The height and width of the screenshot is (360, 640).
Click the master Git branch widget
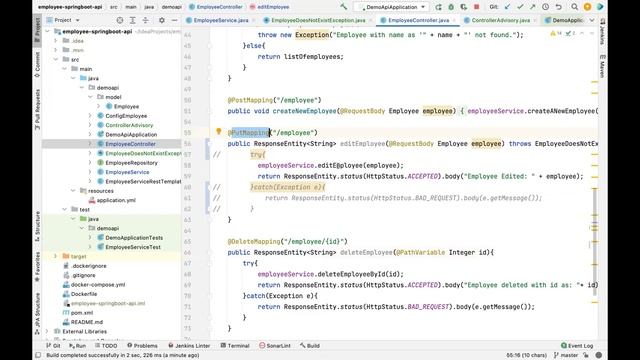pyautogui.click(x=566, y=356)
